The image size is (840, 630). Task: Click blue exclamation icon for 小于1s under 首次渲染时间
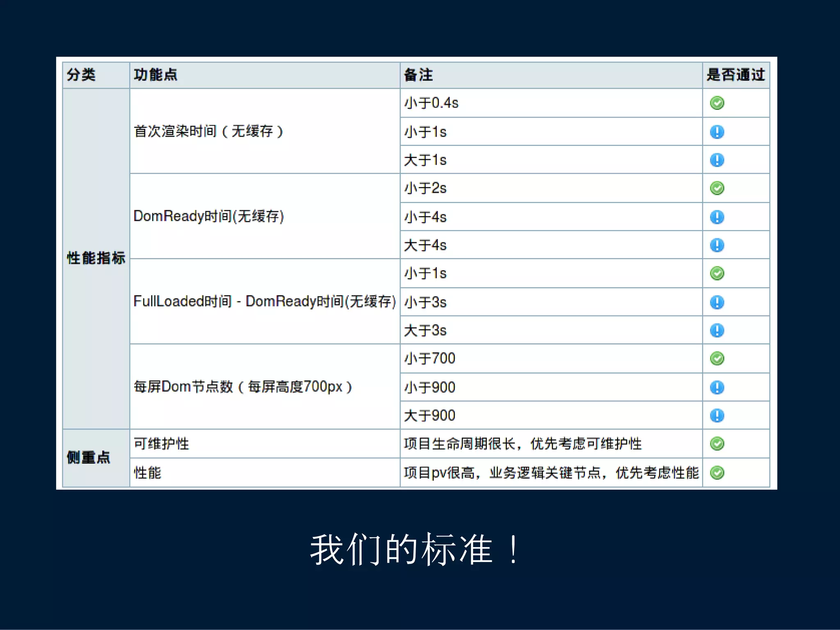(717, 132)
